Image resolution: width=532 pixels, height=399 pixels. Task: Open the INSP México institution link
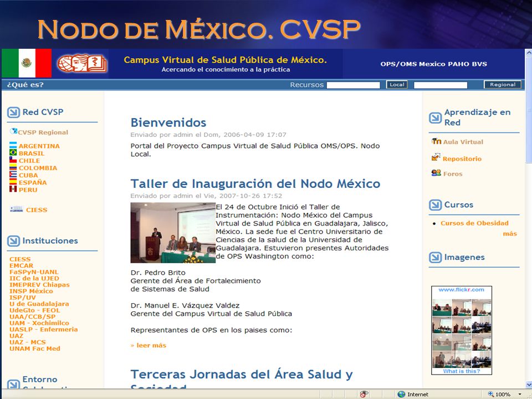tap(31, 291)
